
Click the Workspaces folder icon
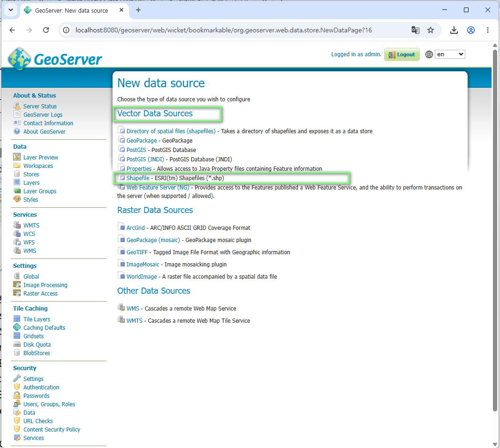[x=17, y=166]
